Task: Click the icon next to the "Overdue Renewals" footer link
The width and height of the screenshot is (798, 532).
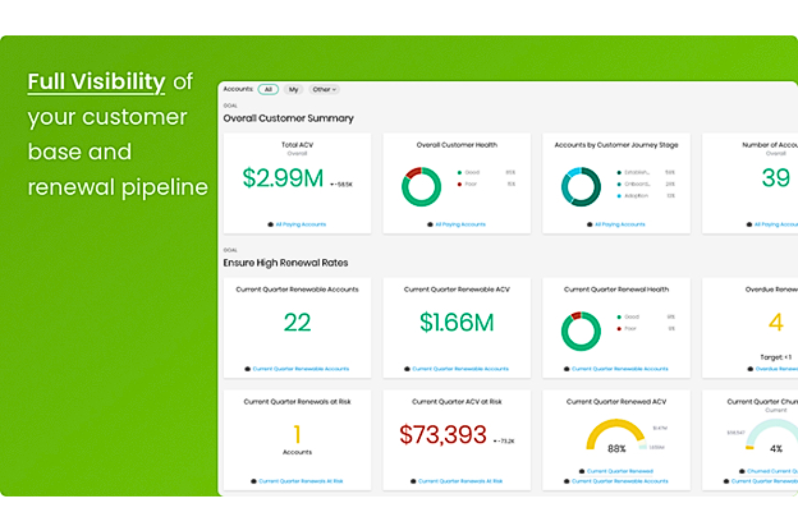Action: (x=749, y=369)
